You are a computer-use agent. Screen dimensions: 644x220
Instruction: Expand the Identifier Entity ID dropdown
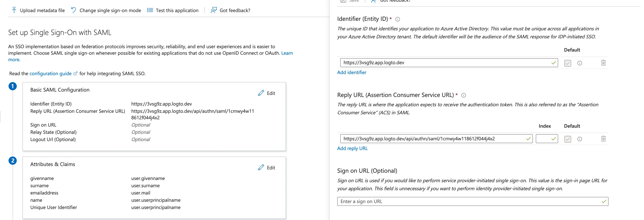[554, 63]
